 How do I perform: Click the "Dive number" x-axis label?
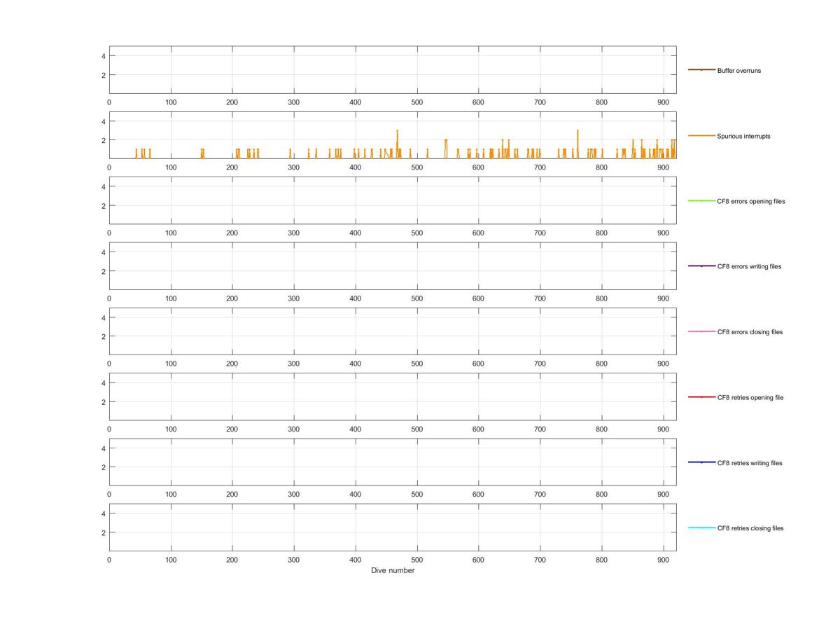[x=393, y=570]
